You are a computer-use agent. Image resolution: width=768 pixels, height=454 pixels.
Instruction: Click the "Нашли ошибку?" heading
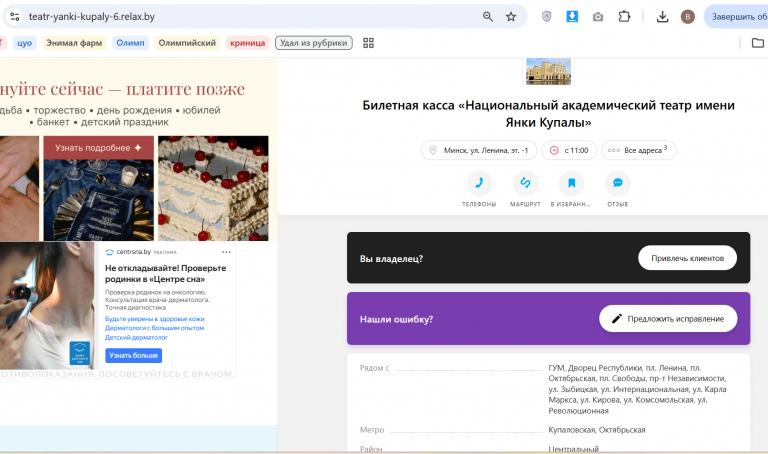click(x=396, y=319)
